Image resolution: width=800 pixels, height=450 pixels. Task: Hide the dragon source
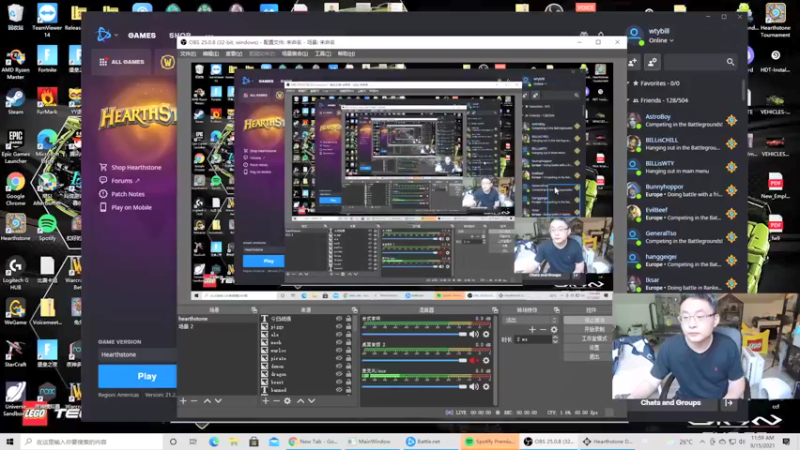tap(339, 374)
